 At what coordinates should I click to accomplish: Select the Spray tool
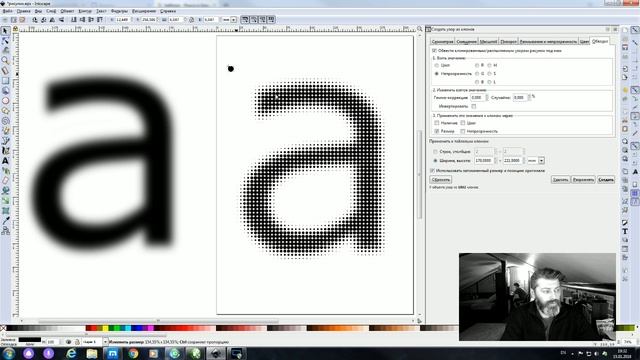[5, 171]
